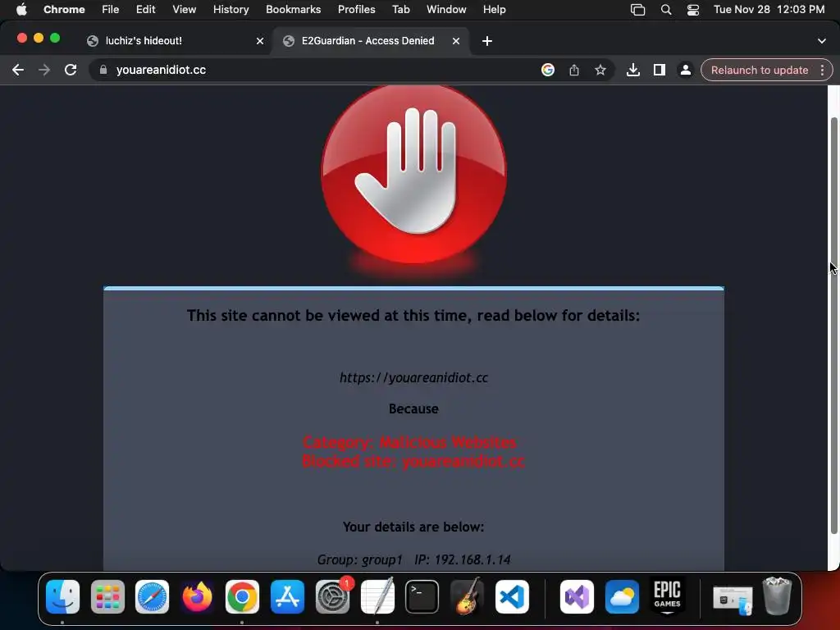Open the Edit menu
840x630 pixels.
click(145, 10)
